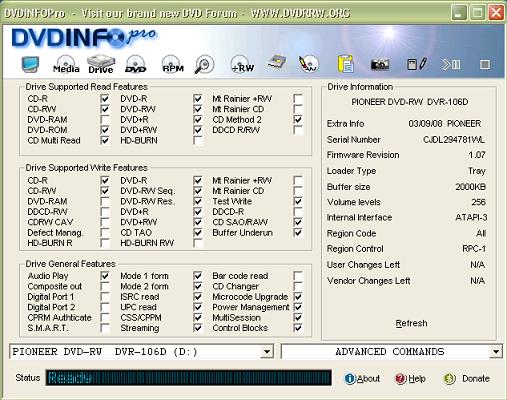507x400 pixels.
Task: Toggle write Defect Manag. checkbox
Action: [105, 232]
